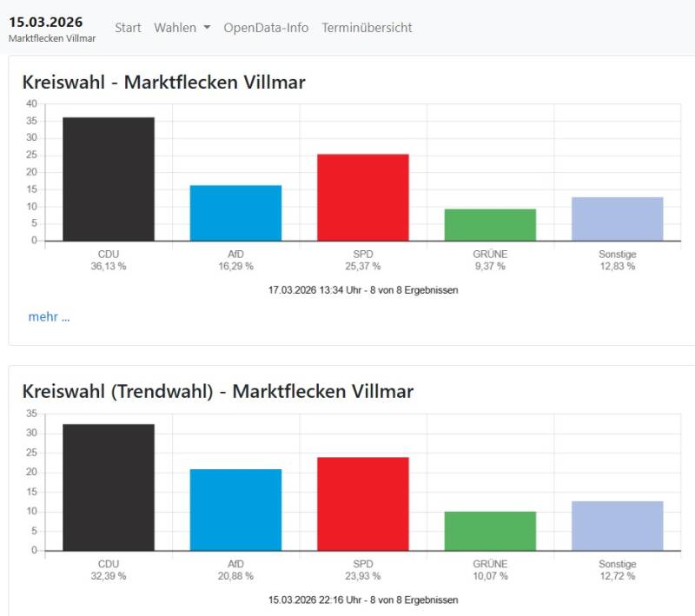Image resolution: width=695 pixels, height=616 pixels.
Task: Go to Terminübersicht
Action: 367,28
